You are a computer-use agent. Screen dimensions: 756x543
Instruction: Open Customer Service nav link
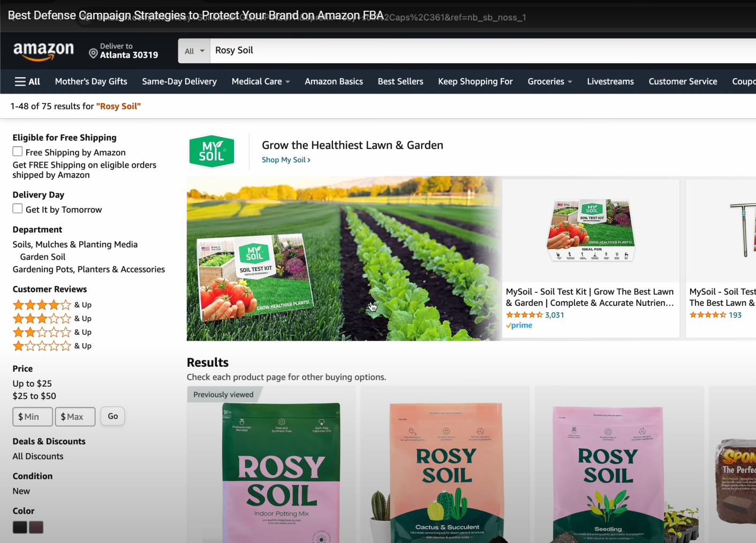[683, 81]
